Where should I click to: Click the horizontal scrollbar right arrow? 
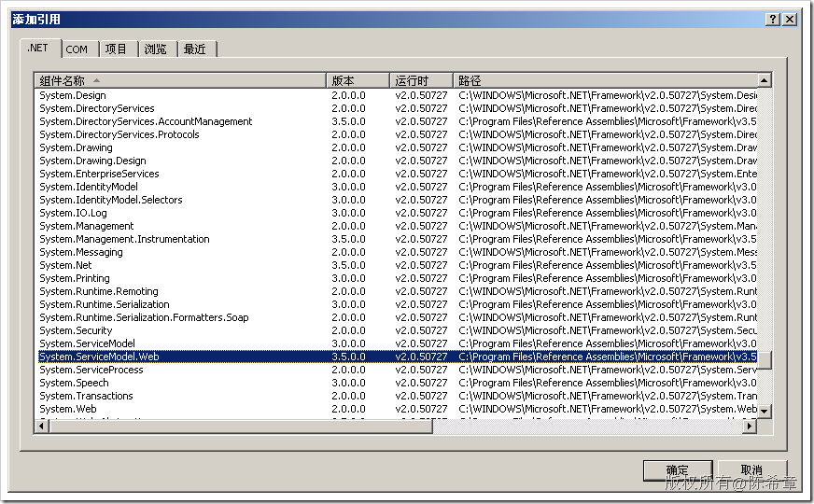pos(749,427)
